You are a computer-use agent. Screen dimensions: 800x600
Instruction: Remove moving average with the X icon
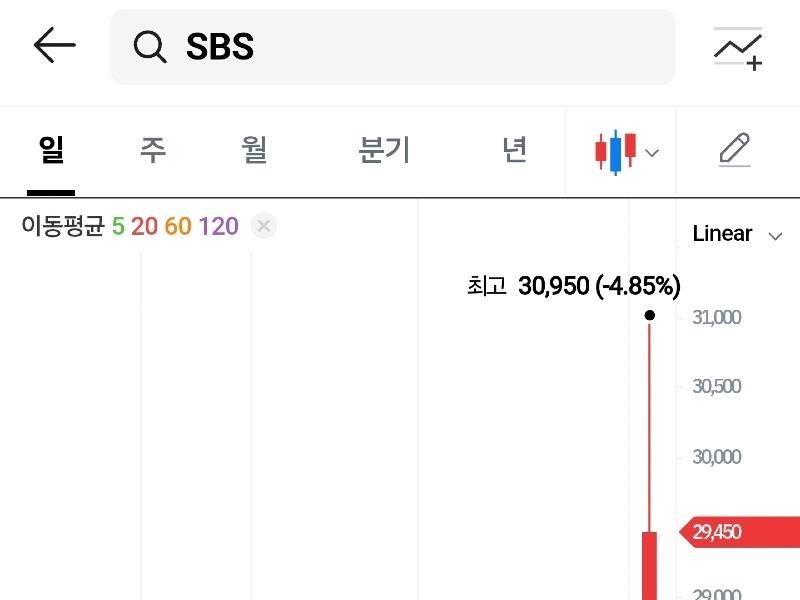click(x=263, y=226)
